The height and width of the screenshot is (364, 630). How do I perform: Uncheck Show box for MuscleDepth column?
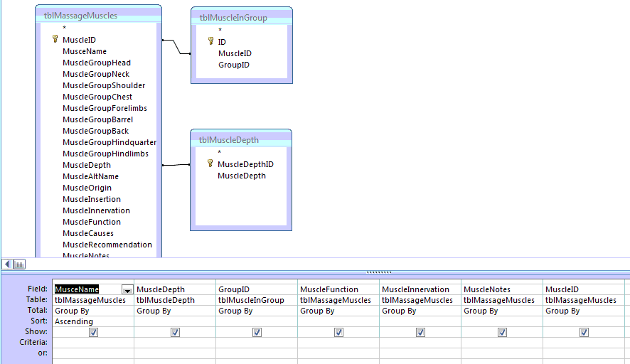pos(175,332)
